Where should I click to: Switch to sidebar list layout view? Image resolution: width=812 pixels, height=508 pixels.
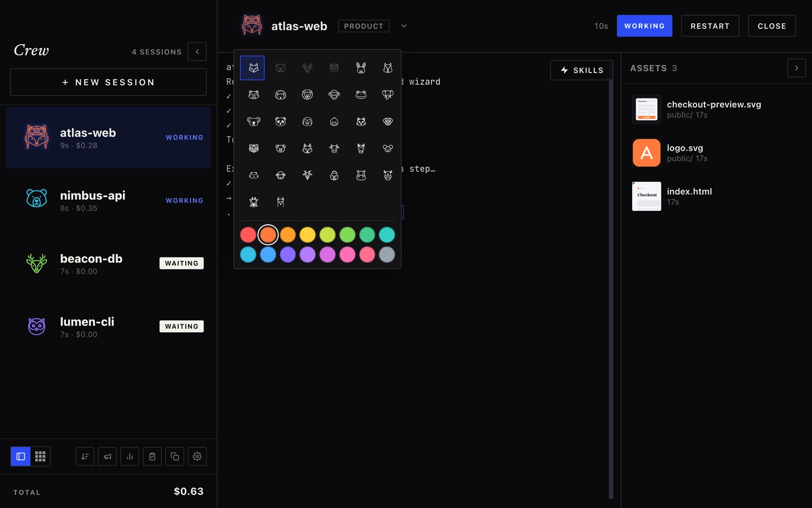coord(21,457)
